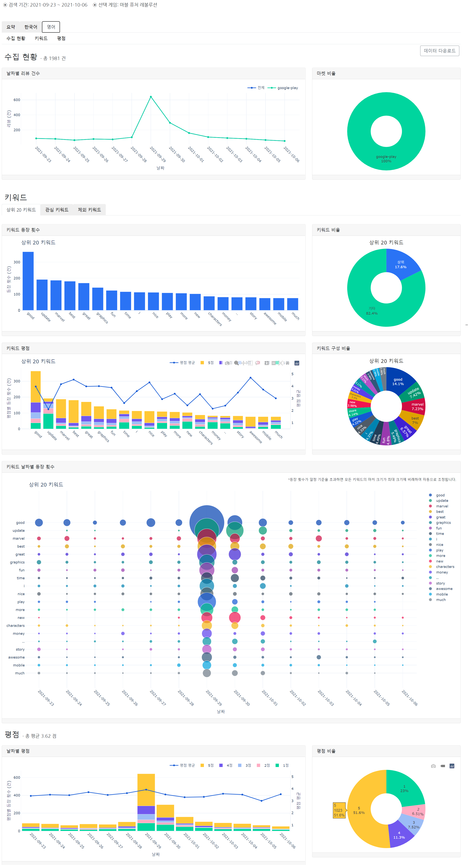Click autoscale icon in keyword rating modebar

tap(281, 363)
